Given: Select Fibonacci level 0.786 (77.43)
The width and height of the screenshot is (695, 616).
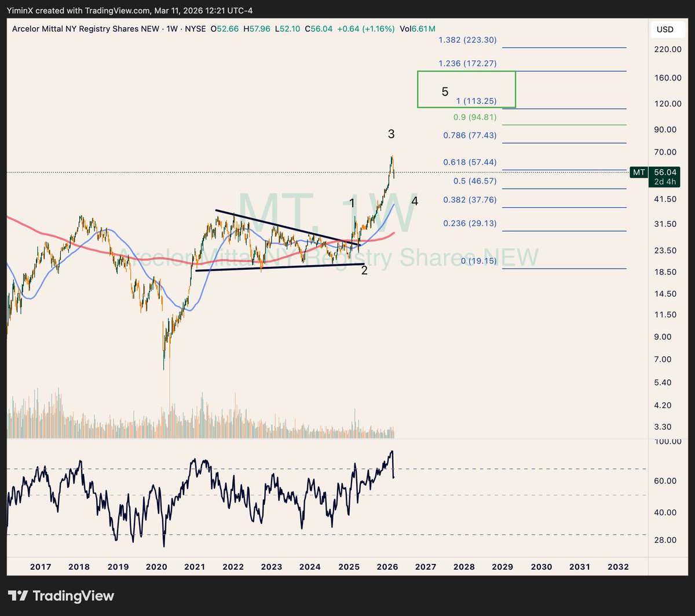Looking at the screenshot, I should [470, 135].
